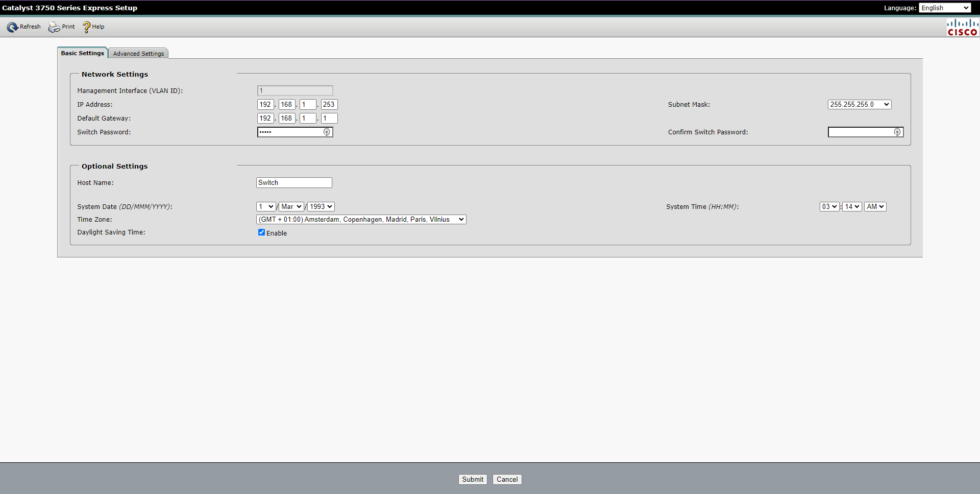Screen dimensions: 980x494
Task: Switch to the Advanced Settings tab
Action: (138, 54)
